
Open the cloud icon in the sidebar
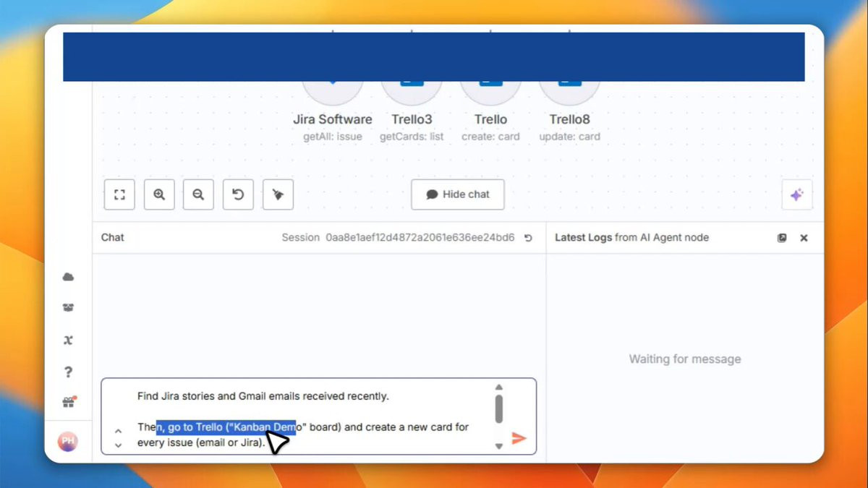(68, 277)
